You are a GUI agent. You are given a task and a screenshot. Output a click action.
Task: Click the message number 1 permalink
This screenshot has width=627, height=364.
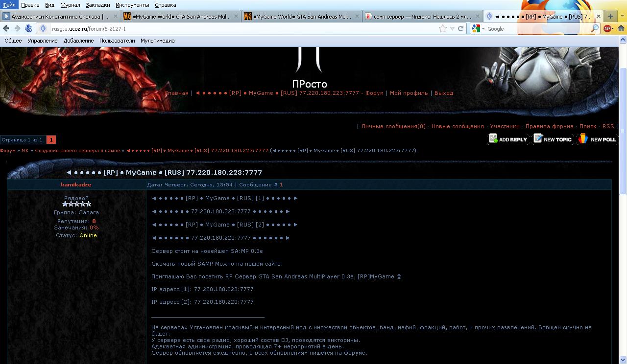(x=281, y=185)
